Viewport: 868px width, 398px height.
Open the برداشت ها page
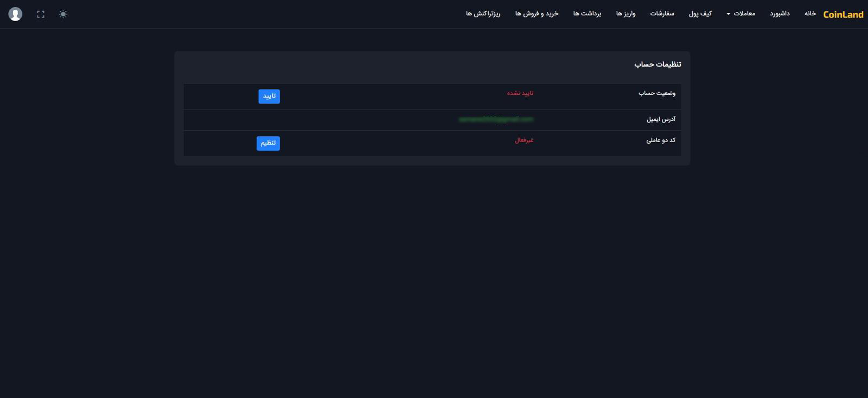pos(587,14)
